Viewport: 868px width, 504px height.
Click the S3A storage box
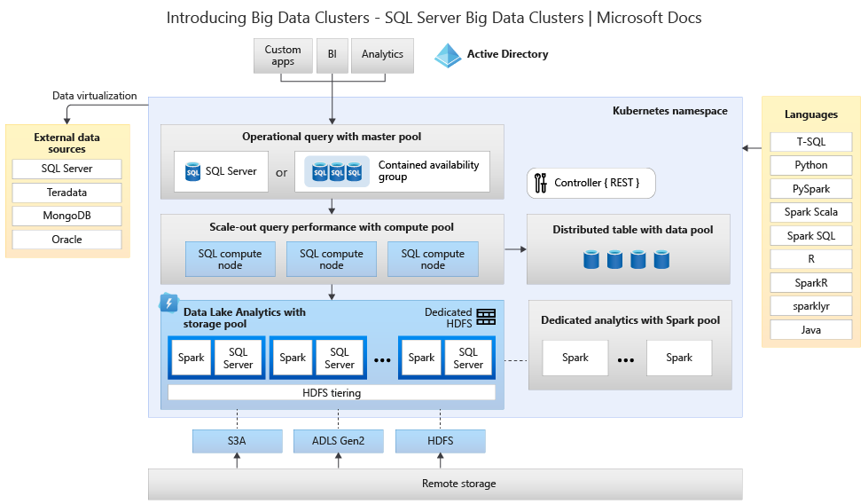point(238,441)
